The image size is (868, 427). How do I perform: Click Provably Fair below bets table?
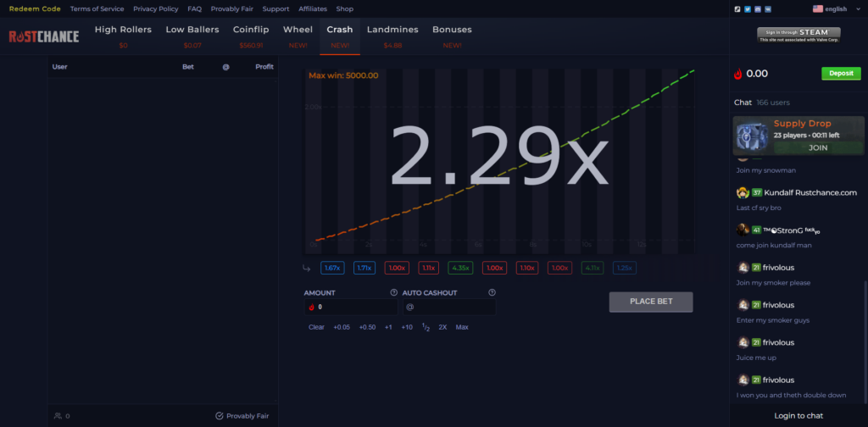coord(242,416)
